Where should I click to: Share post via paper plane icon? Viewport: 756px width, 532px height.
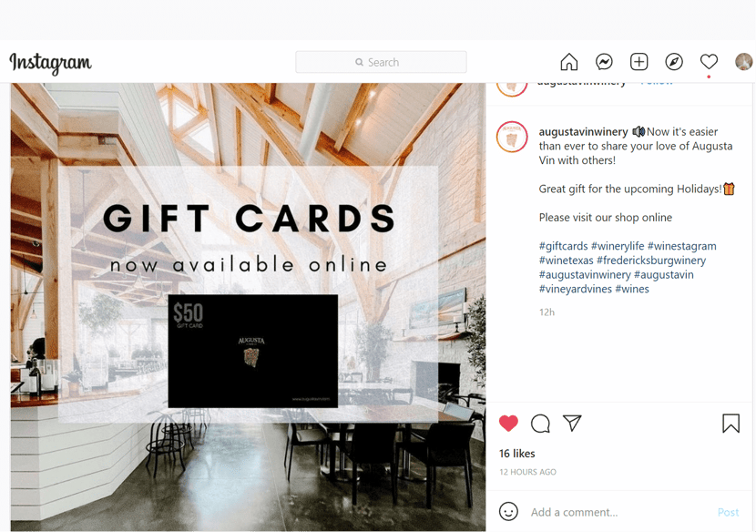pyautogui.click(x=572, y=423)
